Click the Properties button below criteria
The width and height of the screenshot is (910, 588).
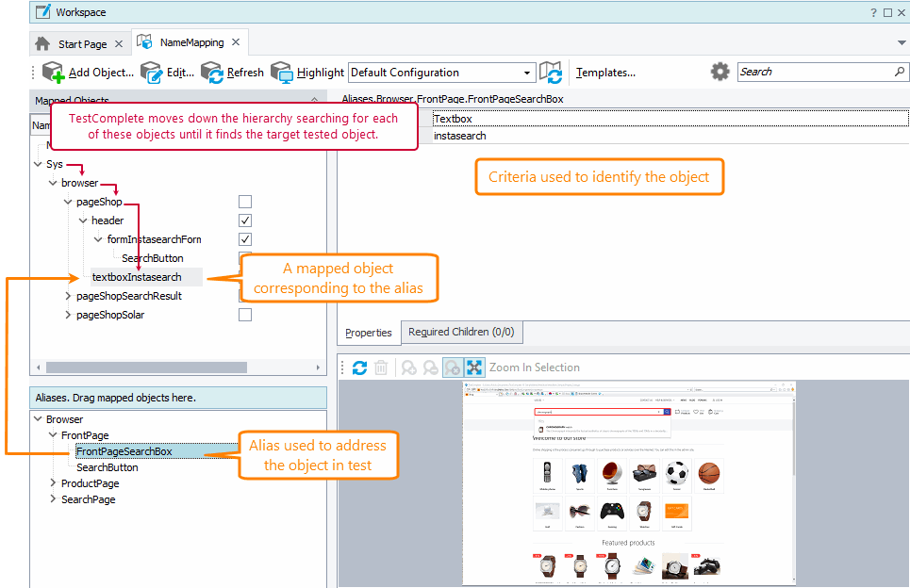(369, 332)
